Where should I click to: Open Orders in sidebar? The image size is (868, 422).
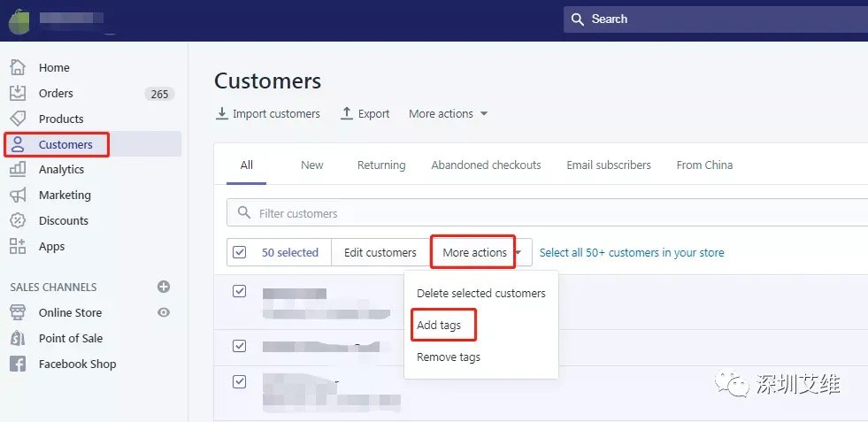(x=56, y=93)
